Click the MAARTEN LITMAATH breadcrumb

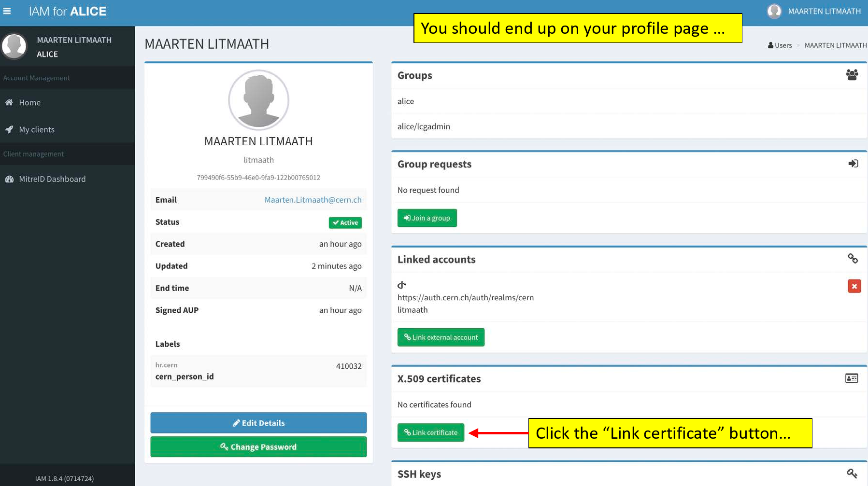[x=836, y=45]
